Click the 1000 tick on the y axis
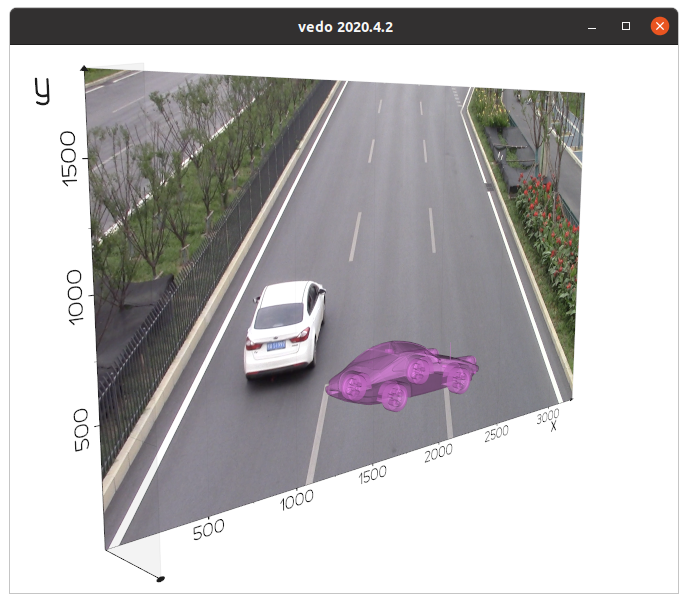688x603 pixels. [x=75, y=297]
